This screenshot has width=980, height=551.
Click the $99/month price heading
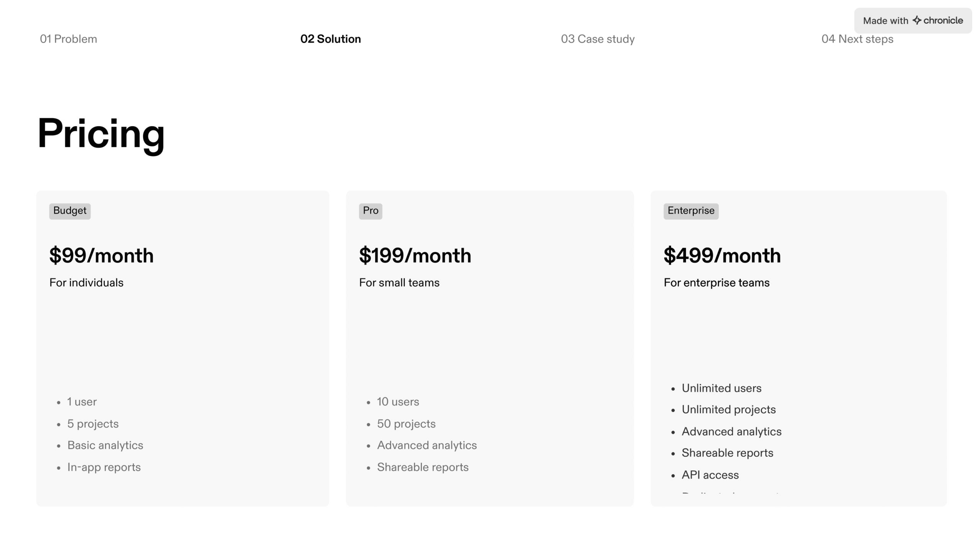click(x=101, y=255)
